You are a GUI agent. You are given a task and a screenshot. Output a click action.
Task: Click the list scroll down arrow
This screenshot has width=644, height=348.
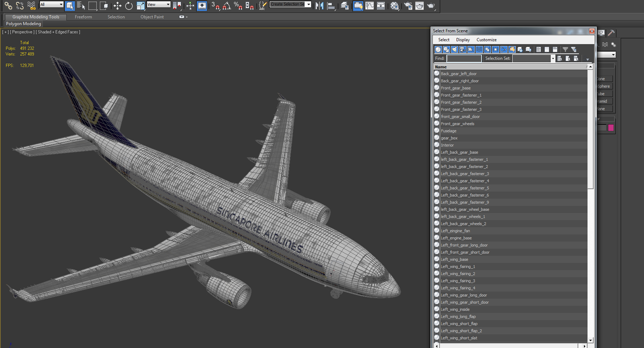coord(590,340)
